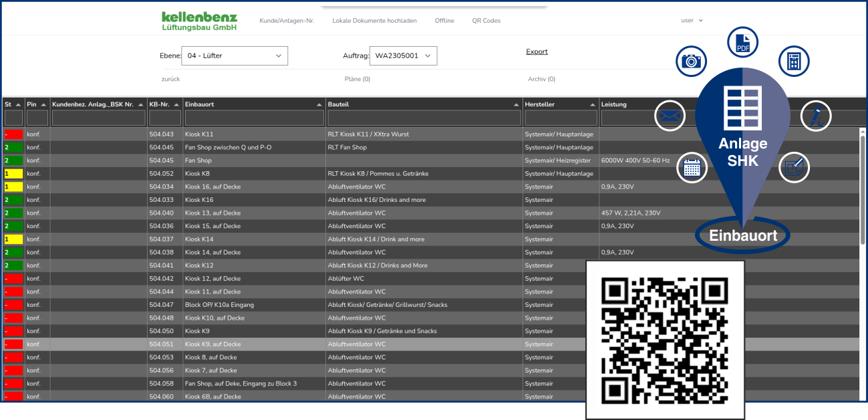Click the camera icon
Screen dimensions: 868x420
pyautogui.click(x=692, y=62)
